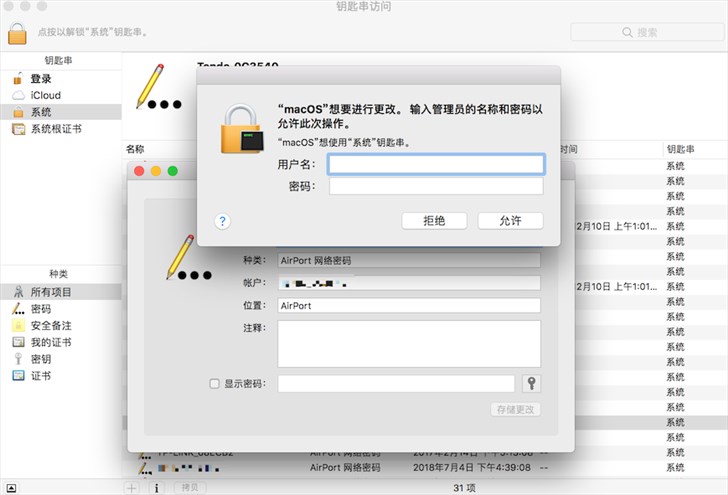The width and height of the screenshot is (728, 495).
Task: Click the 拒绝 button
Action: pyautogui.click(x=434, y=221)
